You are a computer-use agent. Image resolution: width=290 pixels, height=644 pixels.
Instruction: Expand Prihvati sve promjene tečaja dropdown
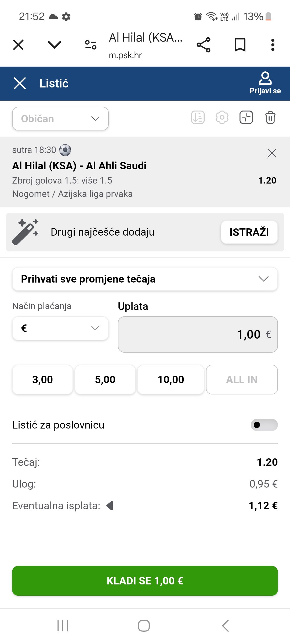coord(145,279)
